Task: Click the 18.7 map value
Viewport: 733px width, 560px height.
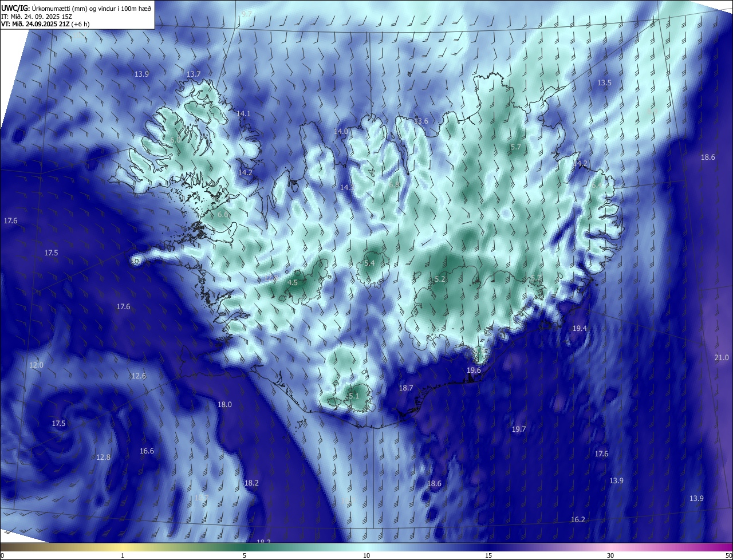Action: click(x=405, y=388)
